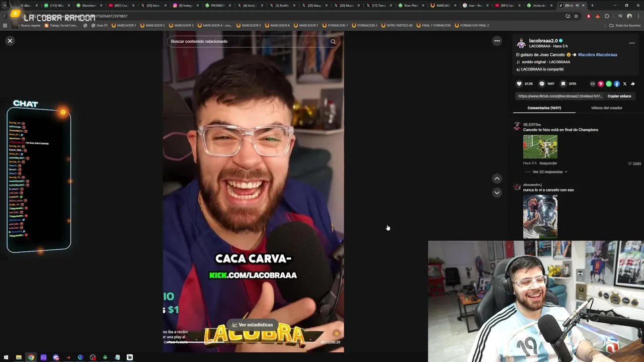Share the video to WhatsApp

coord(608,84)
